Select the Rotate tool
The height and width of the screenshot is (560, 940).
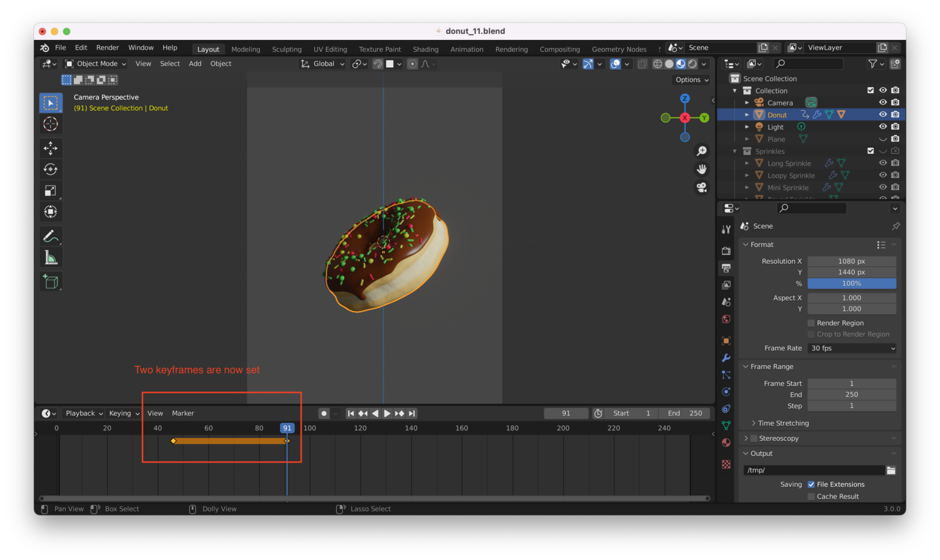coord(51,170)
